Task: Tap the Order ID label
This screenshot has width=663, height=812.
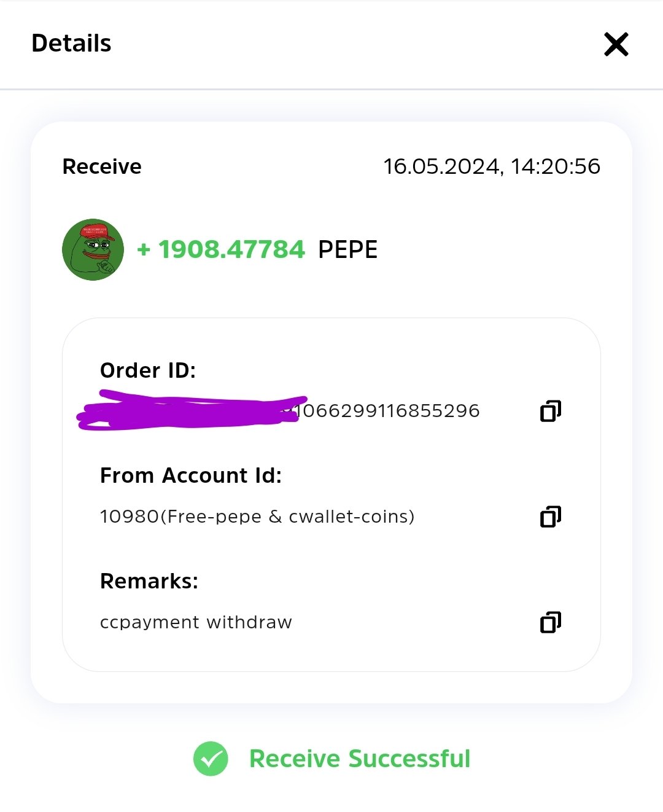Action: pyautogui.click(x=148, y=370)
